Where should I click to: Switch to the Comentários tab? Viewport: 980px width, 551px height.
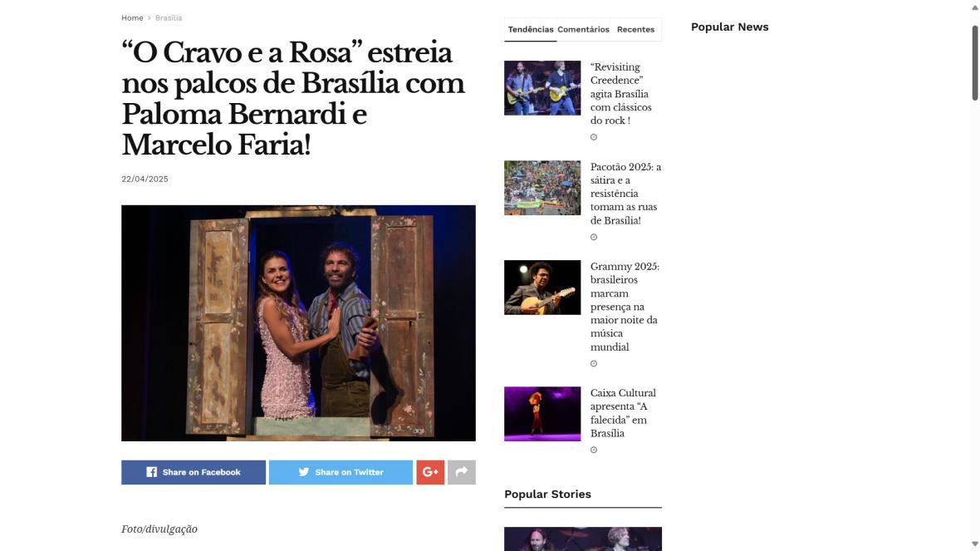tap(583, 29)
